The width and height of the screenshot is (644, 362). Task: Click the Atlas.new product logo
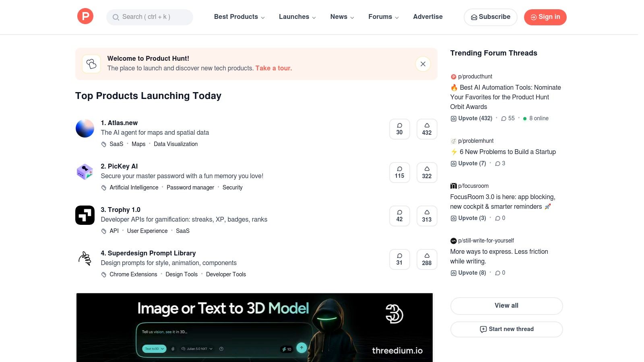(85, 128)
